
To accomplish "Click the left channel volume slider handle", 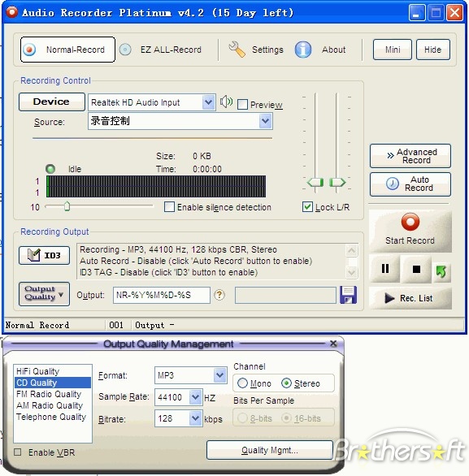I will pos(315,183).
